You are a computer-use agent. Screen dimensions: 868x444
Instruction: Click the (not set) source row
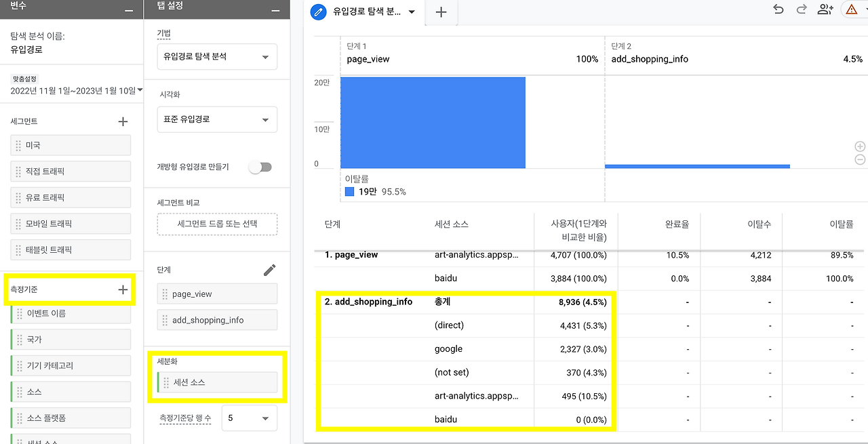(452, 372)
